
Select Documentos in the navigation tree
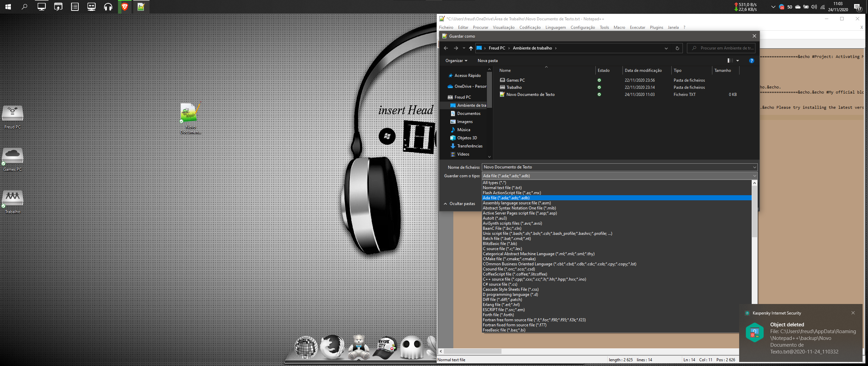(469, 114)
